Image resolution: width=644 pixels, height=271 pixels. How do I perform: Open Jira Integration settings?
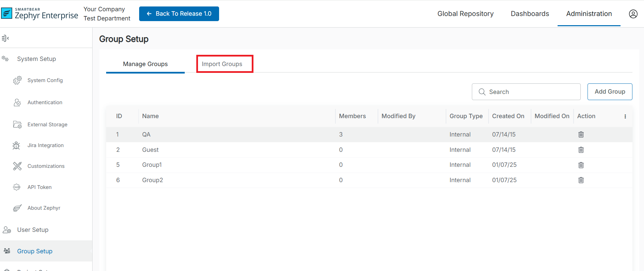tap(45, 145)
